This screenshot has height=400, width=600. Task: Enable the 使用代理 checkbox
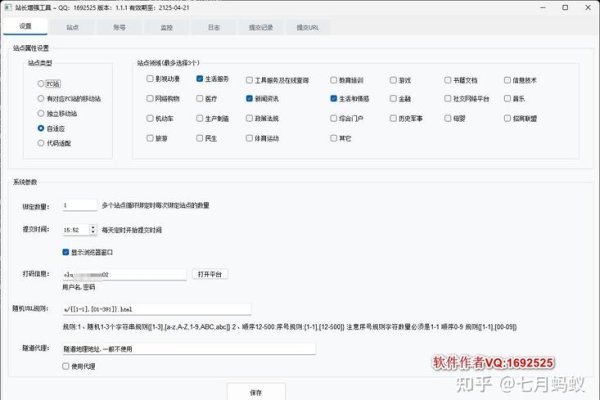pos(65,366)
